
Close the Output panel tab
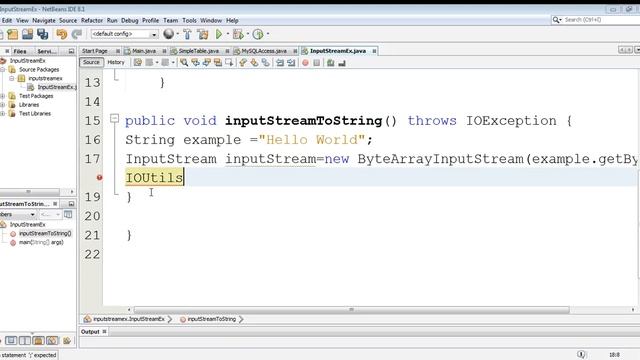104,331
